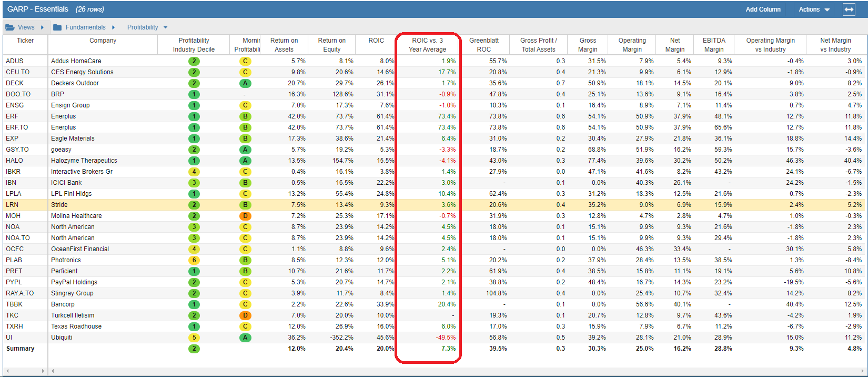Open the Actions dropdown menu
This screenshot has width=868, height=377.
click(x=814, y=9)
